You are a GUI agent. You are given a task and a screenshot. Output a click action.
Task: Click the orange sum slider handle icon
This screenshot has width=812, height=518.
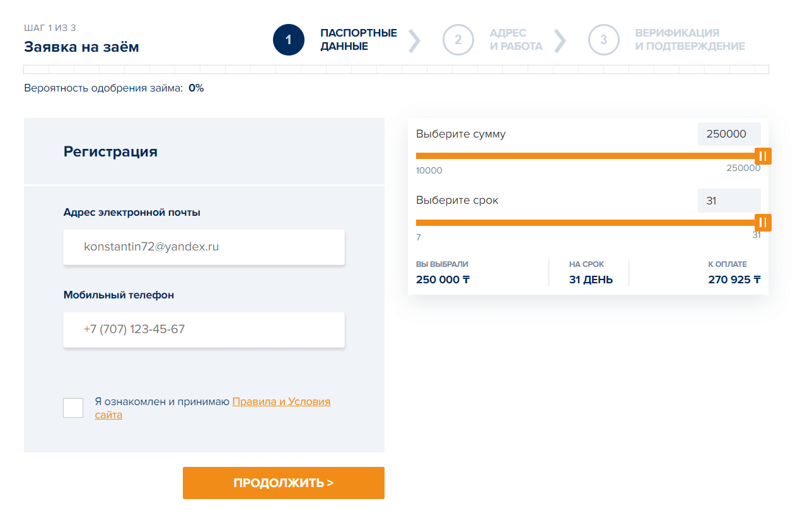click(x=763, y=156)
